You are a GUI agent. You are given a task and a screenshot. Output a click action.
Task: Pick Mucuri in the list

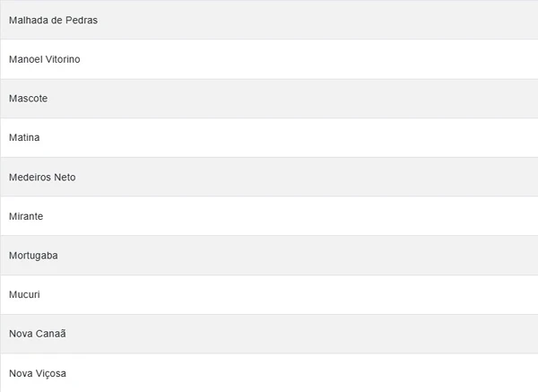point(24,295)
